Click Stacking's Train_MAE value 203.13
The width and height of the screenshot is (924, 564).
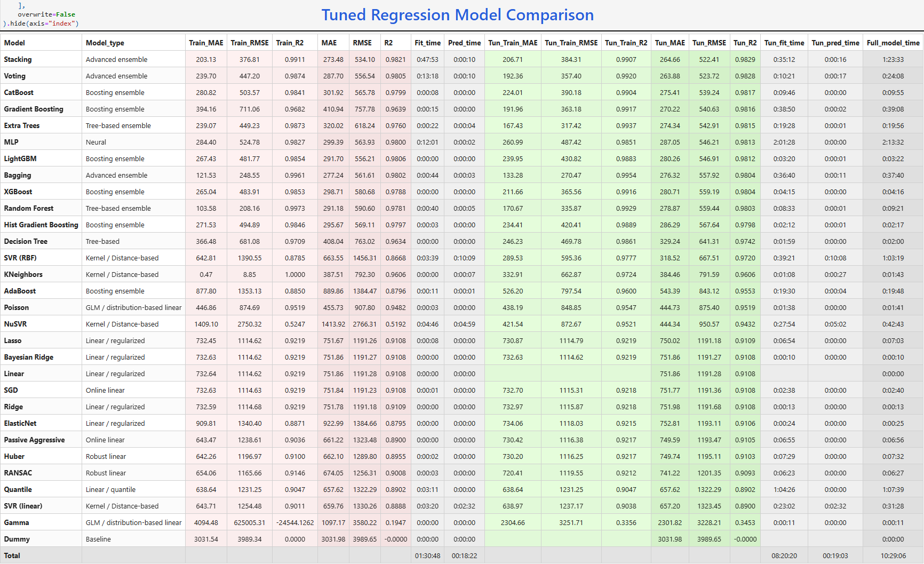click(206, 59)
